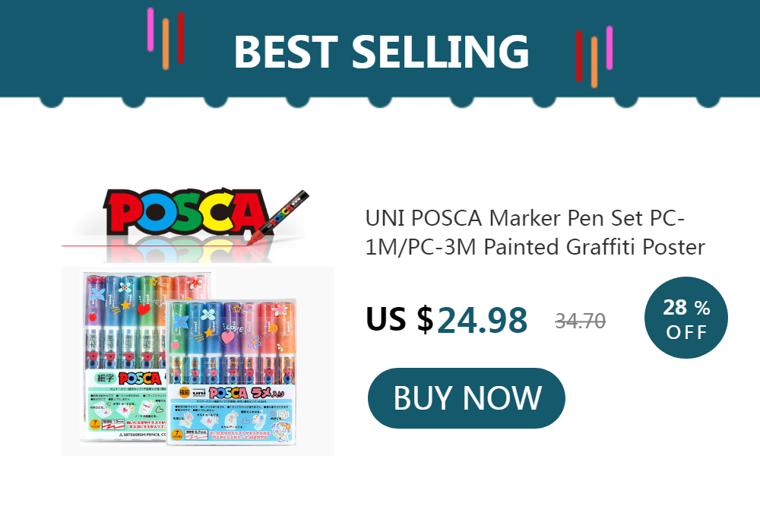Screen dimensions: 760x532
Task: Click the pink stripe on the left banner
Action: coord(150,30)
